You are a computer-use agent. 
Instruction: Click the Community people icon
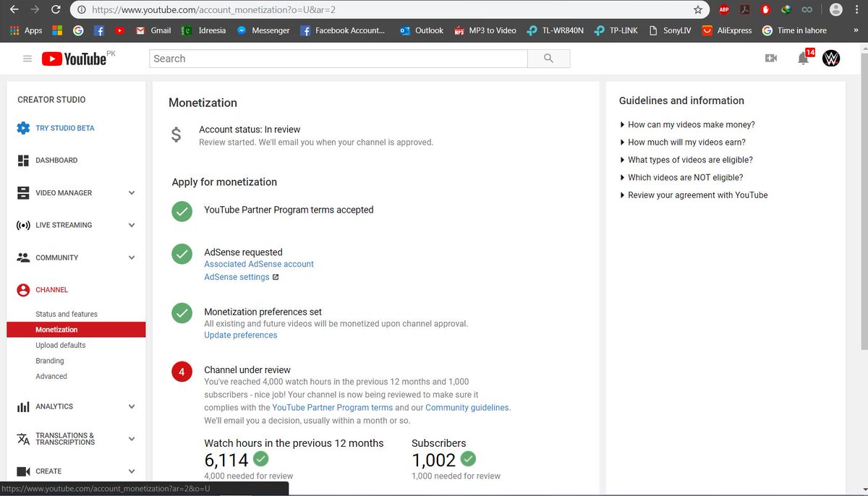coord(23,257)
